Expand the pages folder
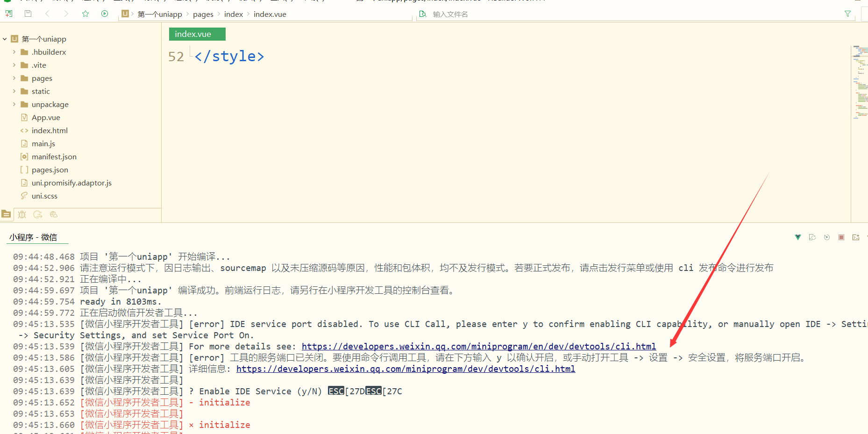This screenshot has height=434, width=868. point(14,78)
